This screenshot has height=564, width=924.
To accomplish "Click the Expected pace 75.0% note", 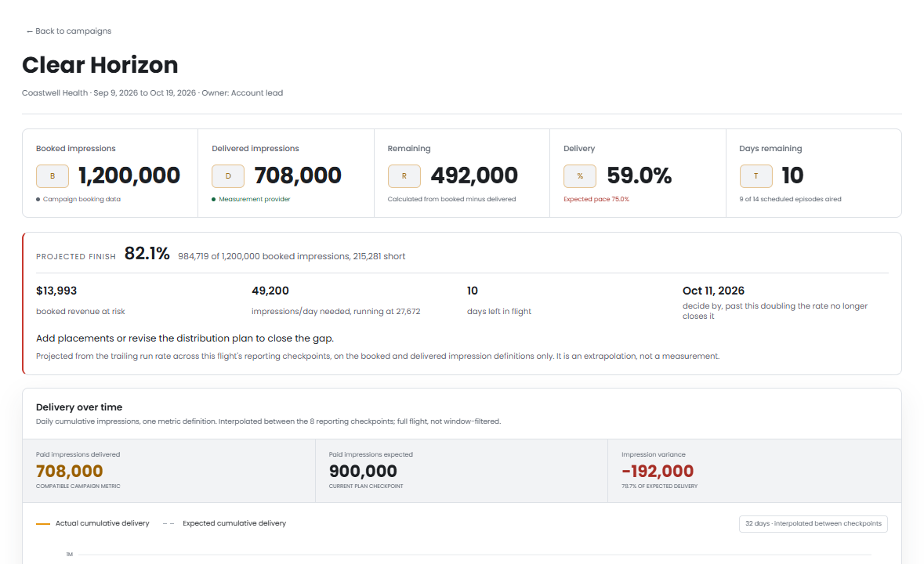I will (x=596, y=199).
